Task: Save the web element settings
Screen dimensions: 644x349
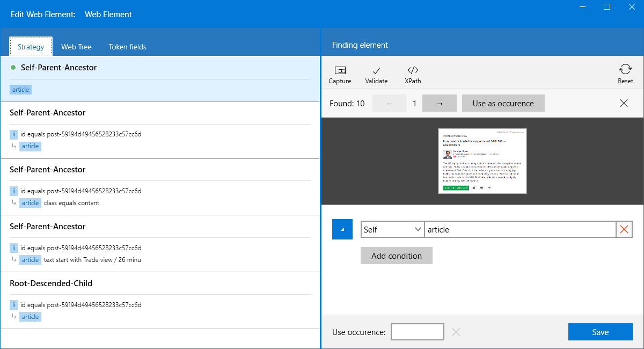Action: (x=600, y=332)
